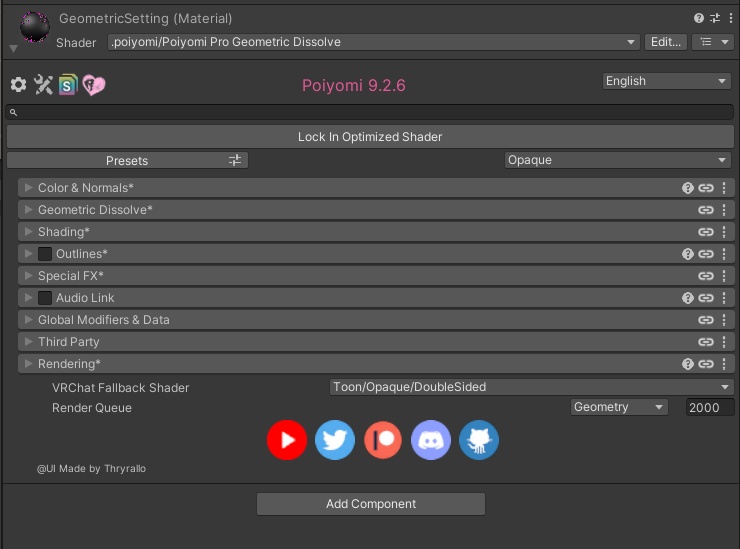This screenshot has width=740, height=549.
Task: Open three-dot menu on Third Party row
Action: pyautogui.click(x=724, y=342)
